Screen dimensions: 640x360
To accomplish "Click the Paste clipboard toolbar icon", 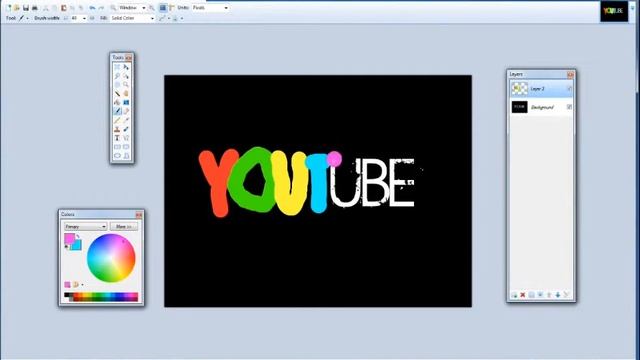I will pyautogui.click(x=64, y=8).
